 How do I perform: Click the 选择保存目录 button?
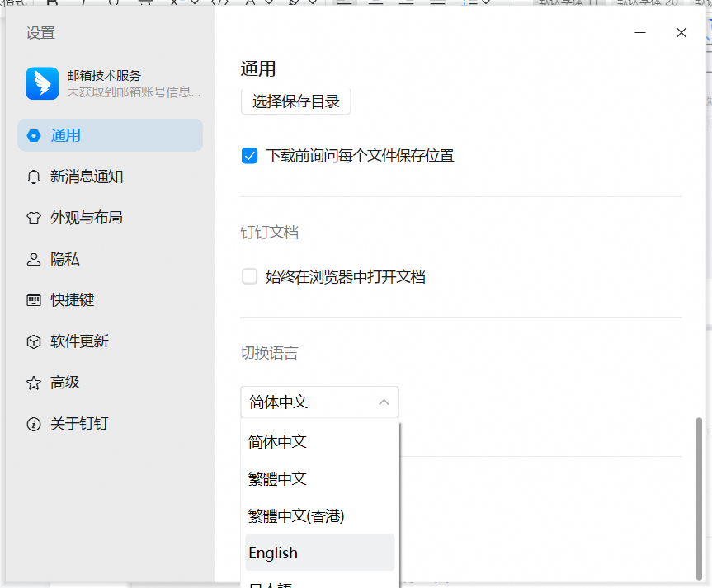click(x=296, y=101)
